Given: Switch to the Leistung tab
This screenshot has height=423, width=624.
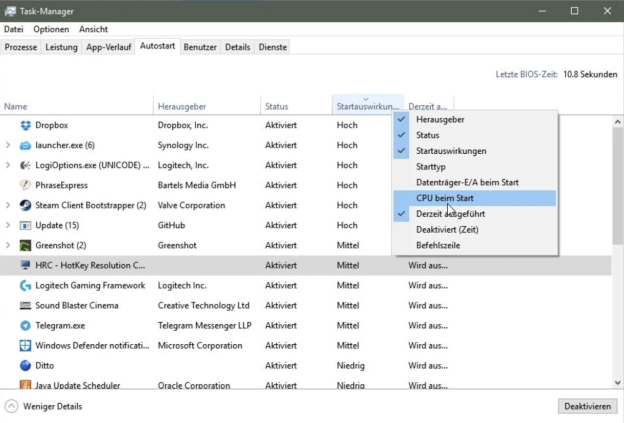Looking at the screenshot, I should click(x=61, y=47).
